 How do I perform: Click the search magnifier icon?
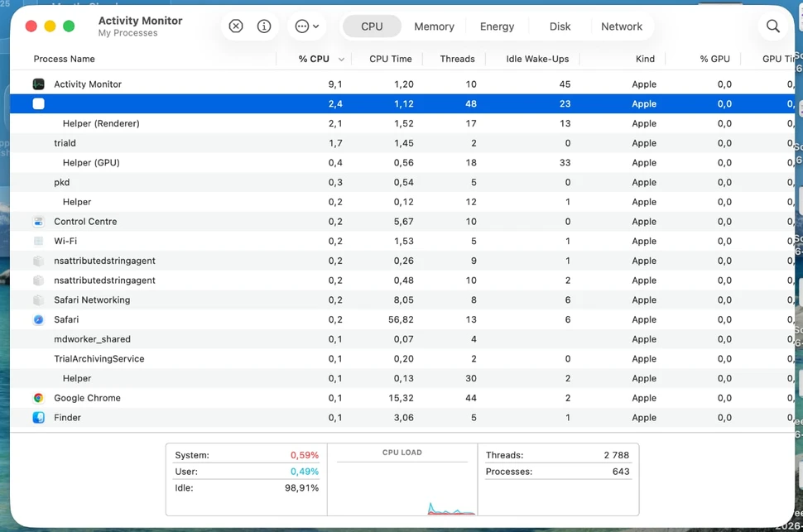773,26
